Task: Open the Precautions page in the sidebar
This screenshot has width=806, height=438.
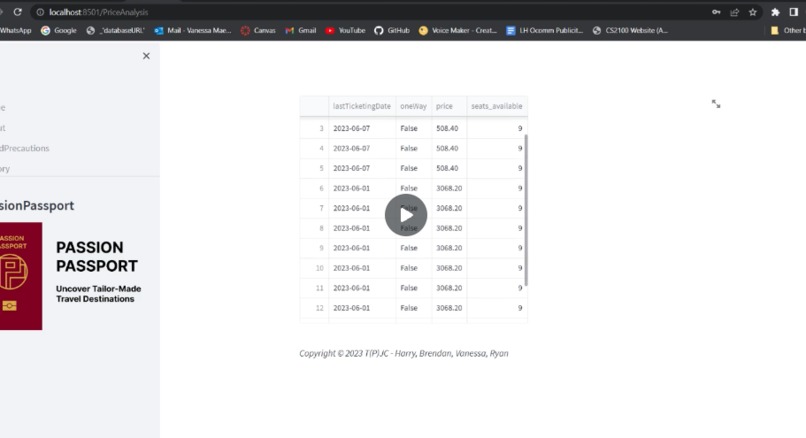Action: [25, 148]
